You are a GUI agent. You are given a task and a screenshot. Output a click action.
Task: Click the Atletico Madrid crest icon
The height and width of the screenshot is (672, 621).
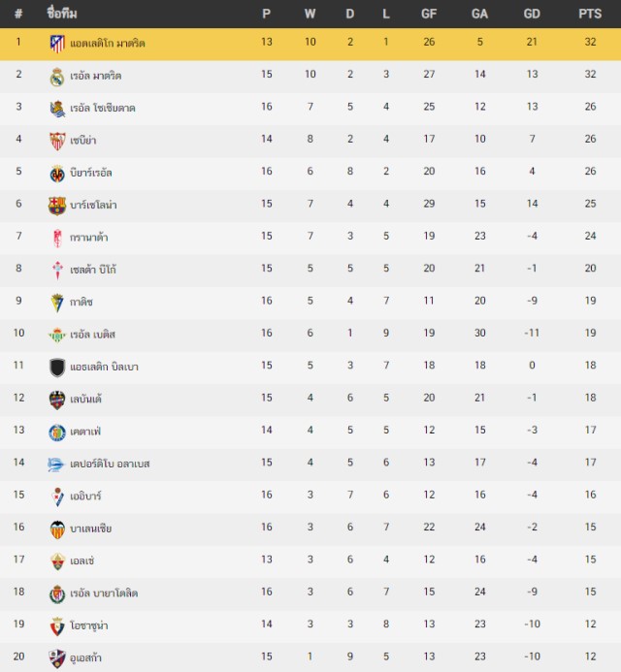click(57, 44)
